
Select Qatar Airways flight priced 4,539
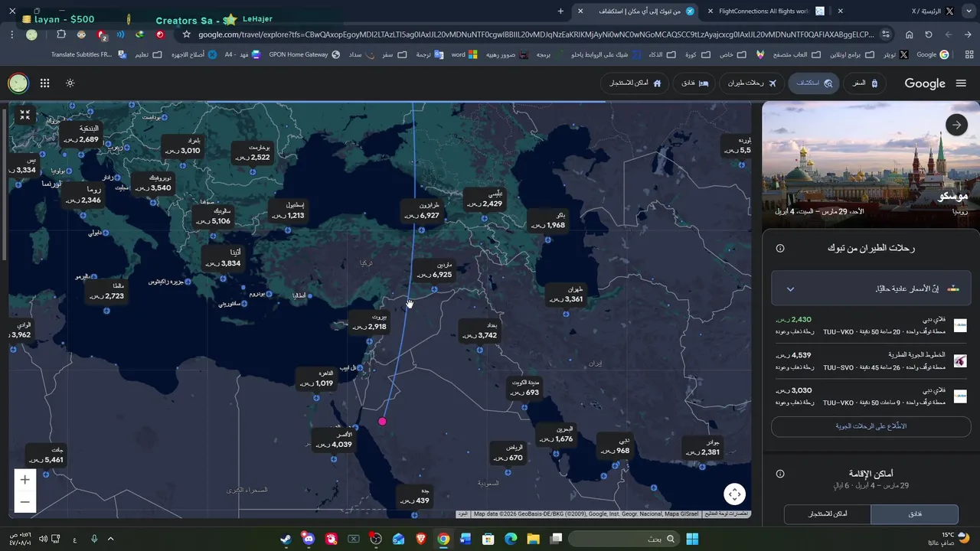click(871, 360)
